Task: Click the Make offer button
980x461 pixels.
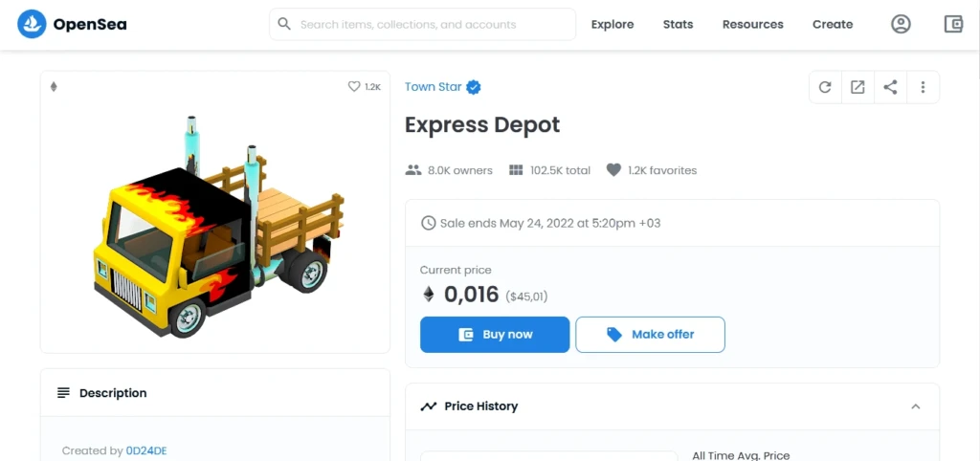Action: tap(650, 335)
